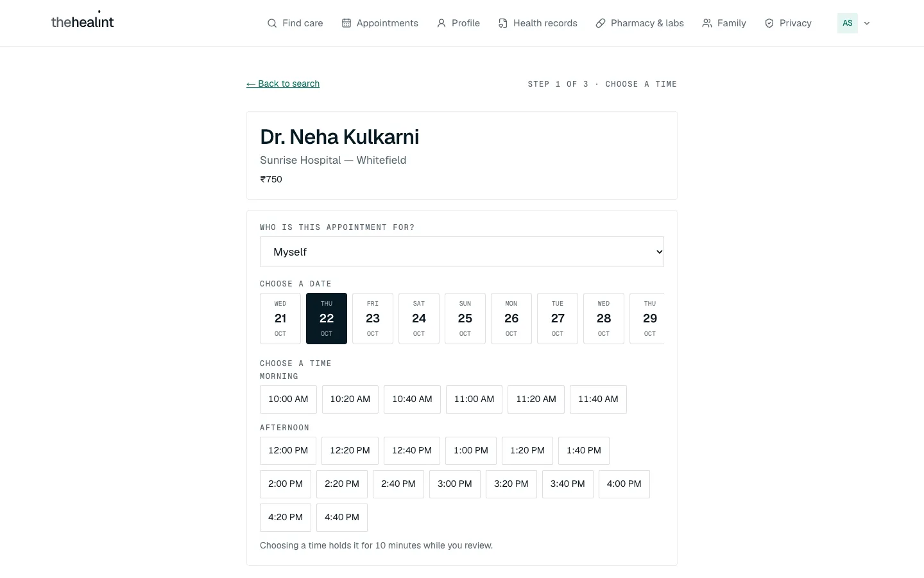Select Thu 29 Oct date
Image resolution: width=924 pixels, height=578 pixels.
pyautogui.click(x=647, y=319)
